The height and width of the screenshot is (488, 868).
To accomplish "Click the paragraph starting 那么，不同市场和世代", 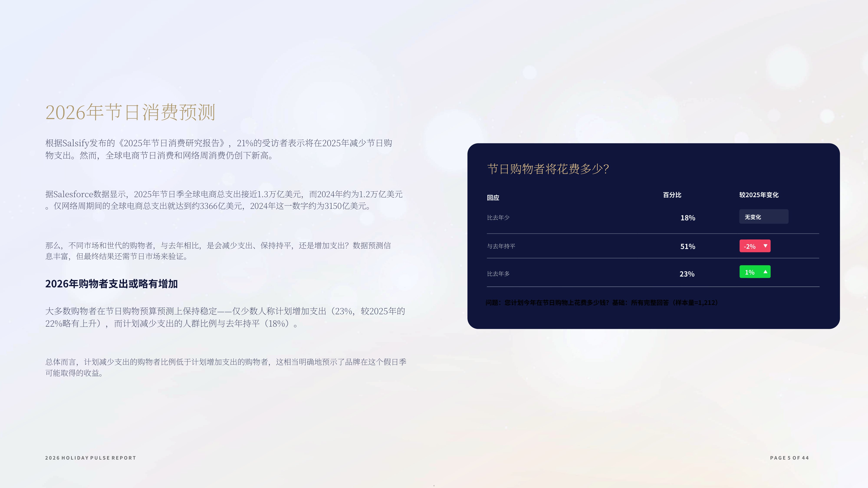I will click(218, 251).
